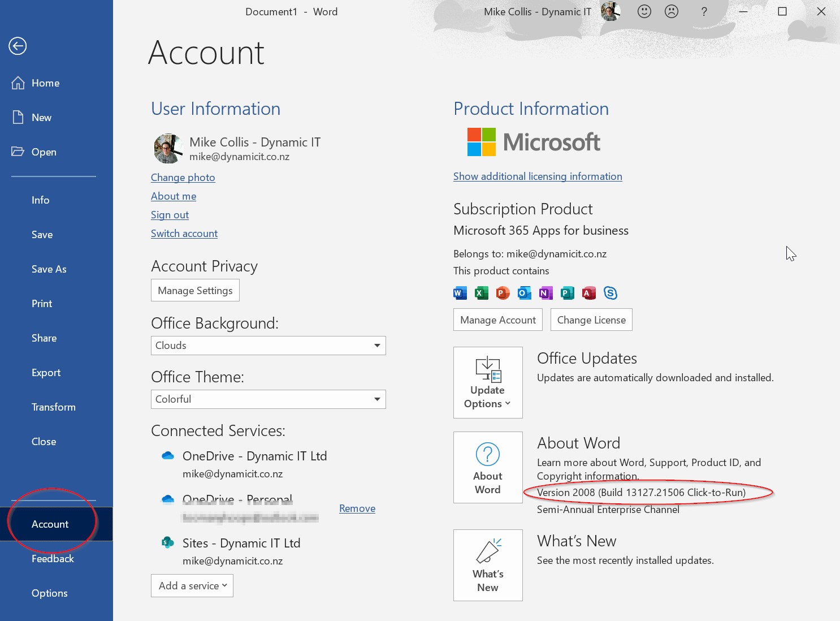Click Remove link for OneDrive Personal
The image size is (840, 621).
[357, 508]
